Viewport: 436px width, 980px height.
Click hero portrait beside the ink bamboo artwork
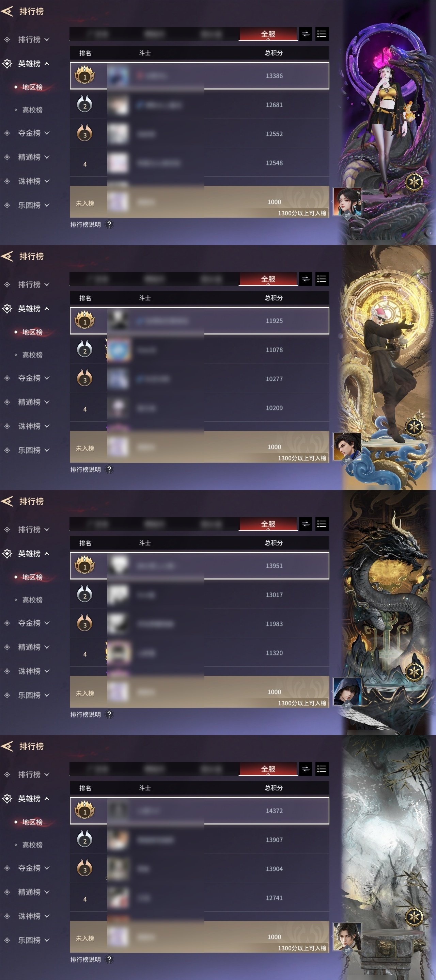pos(347,937)
